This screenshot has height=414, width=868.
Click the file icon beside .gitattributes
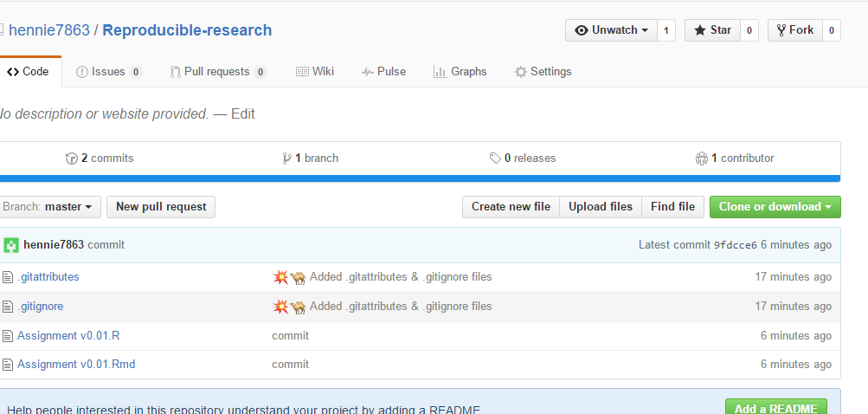click(x=7, y=277)
